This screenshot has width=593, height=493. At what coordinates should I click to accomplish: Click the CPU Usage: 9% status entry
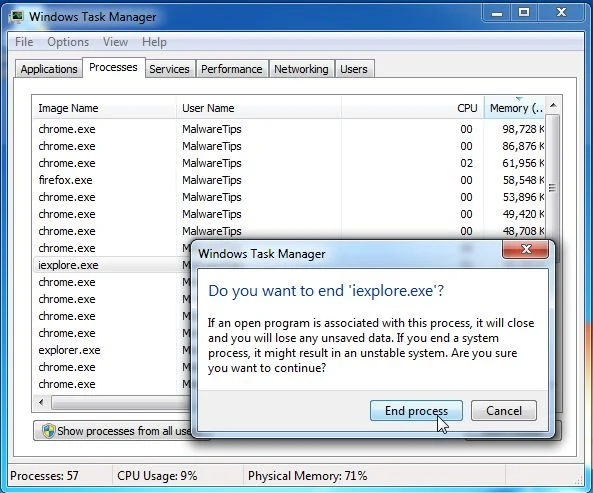(157, 476)
